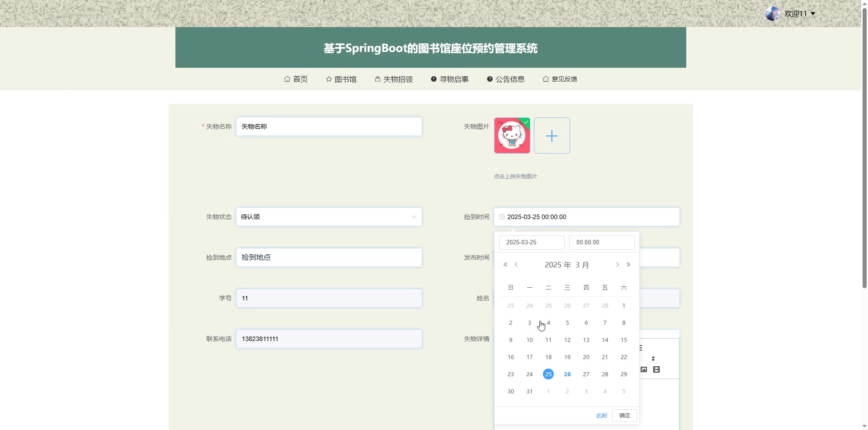Advance calendar to next month

coord(617,265)
